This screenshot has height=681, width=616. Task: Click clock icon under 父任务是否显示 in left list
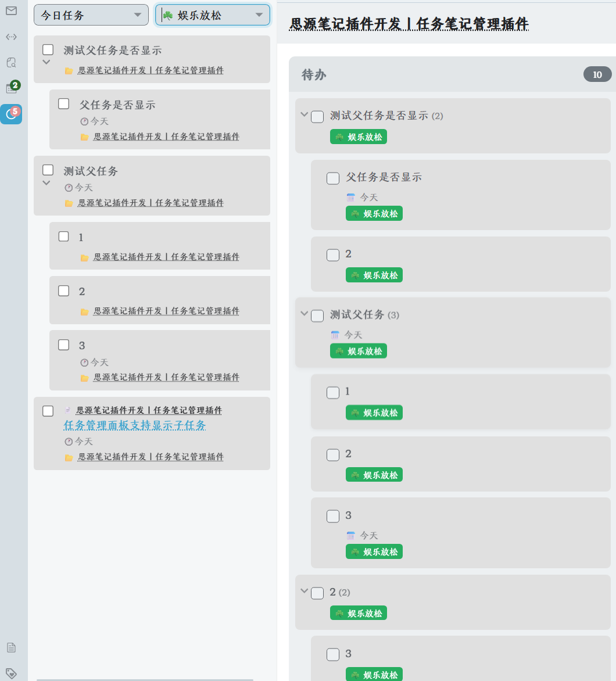[84, 121]
